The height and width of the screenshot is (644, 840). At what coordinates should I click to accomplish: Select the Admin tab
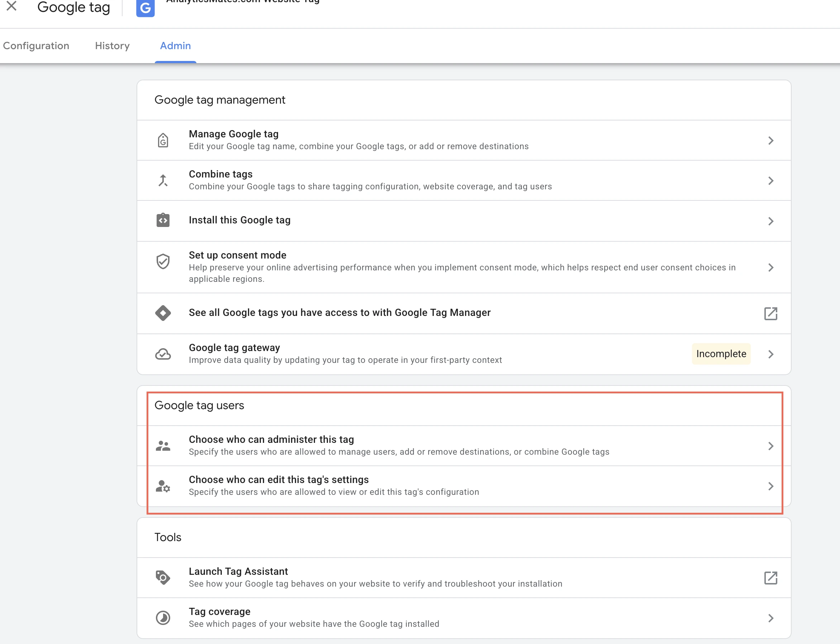click(176, 46)
